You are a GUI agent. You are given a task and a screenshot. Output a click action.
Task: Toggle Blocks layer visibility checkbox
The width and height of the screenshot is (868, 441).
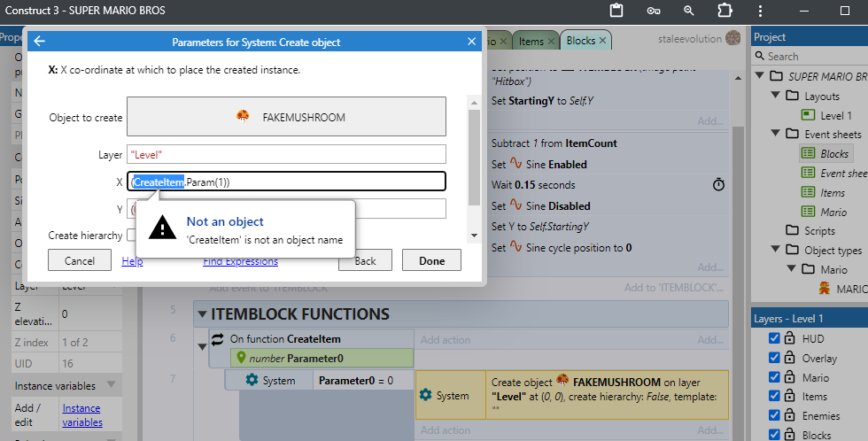click(774, 434)
